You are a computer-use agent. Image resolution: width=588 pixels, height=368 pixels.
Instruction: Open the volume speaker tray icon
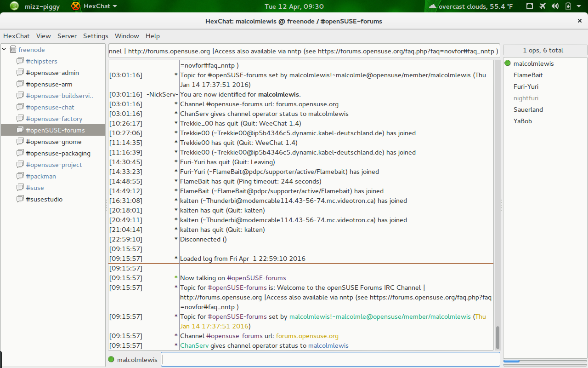(x=555, y=6)
